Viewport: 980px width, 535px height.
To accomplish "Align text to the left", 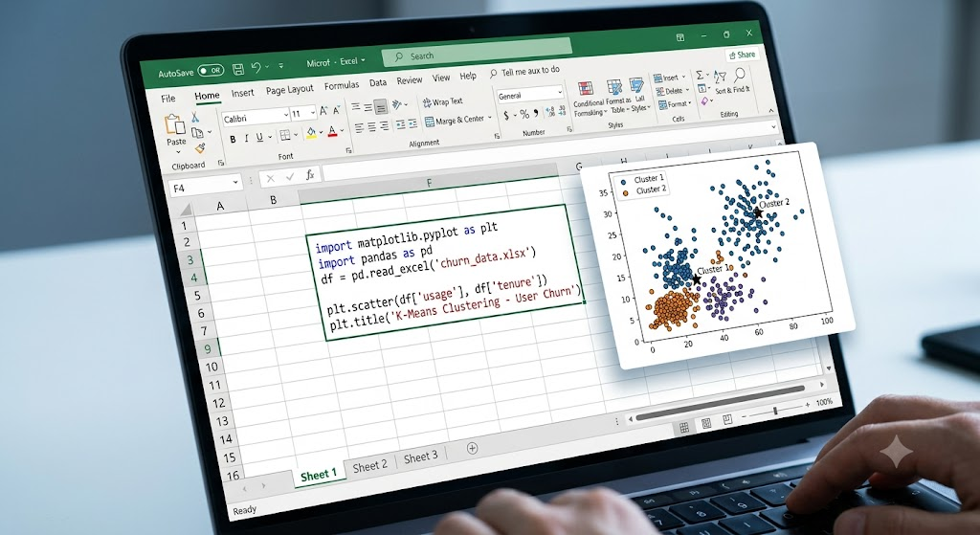I will (359, 127).
